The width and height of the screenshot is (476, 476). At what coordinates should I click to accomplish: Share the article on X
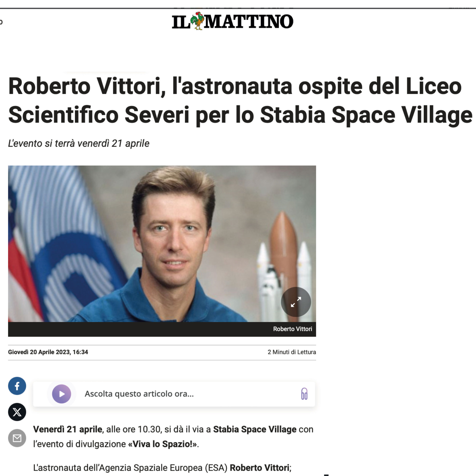[x=17, y=412]
